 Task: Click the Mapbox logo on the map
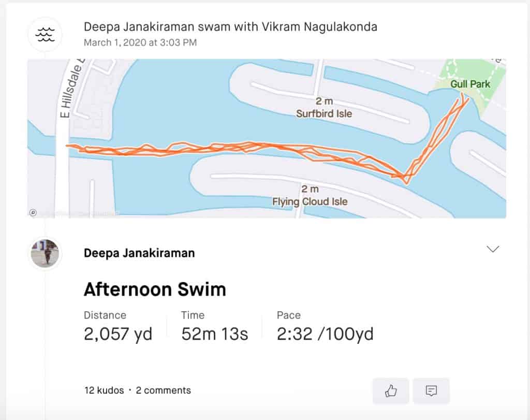tap(33, 212)
